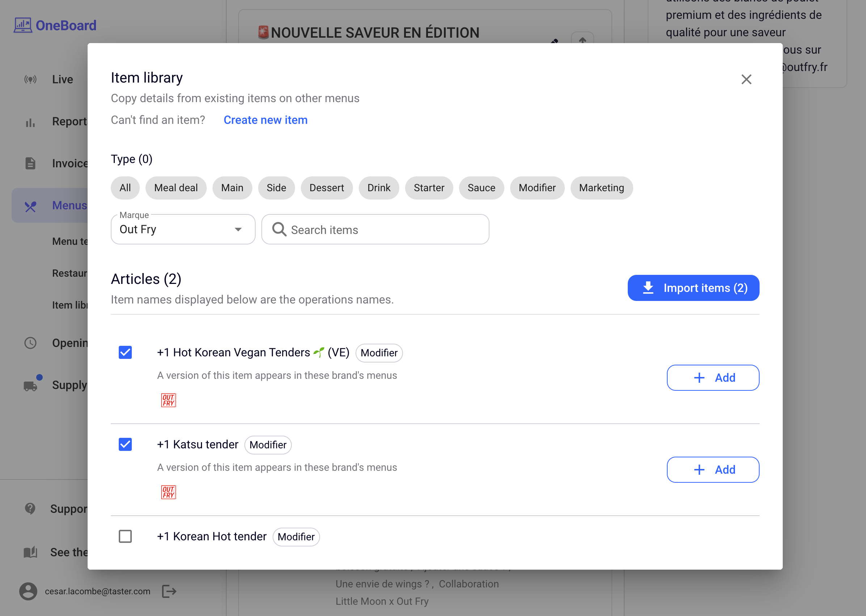Uncheck +1 Katsu tender checkbox
Screen dimensions: 866x616
coord(125,444)
